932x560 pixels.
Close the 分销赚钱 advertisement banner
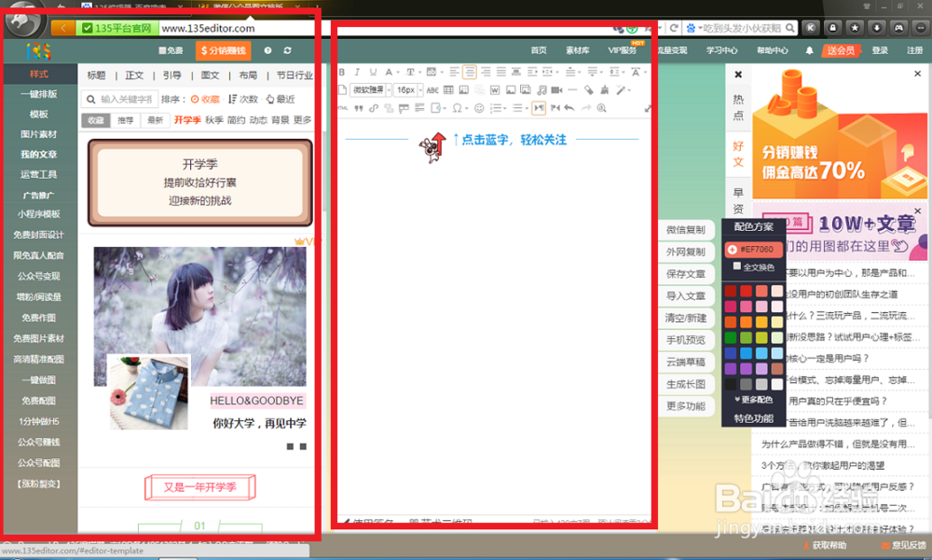point(918,74)
